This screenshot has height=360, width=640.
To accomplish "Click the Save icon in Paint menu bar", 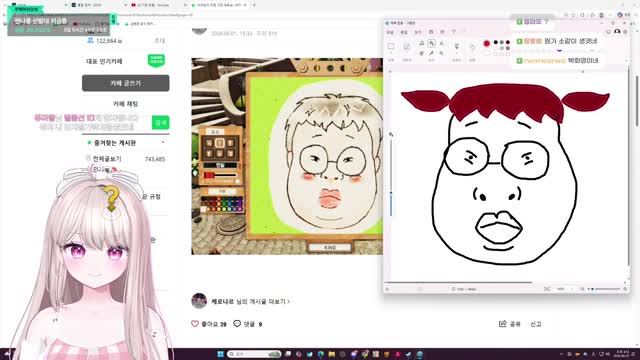I will pyautogui.click(x=431, y=32).
